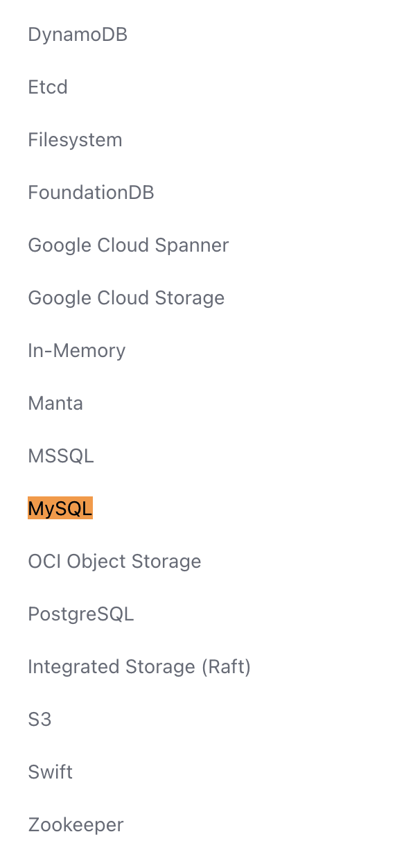Screen dimensions: 413x868
Task: Open OCI Object Storage page
Action: click(x=114, y=562)
